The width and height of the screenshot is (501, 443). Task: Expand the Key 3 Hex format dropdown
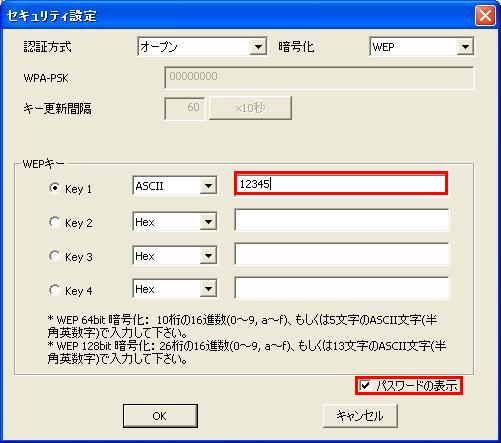click(175, 256)
